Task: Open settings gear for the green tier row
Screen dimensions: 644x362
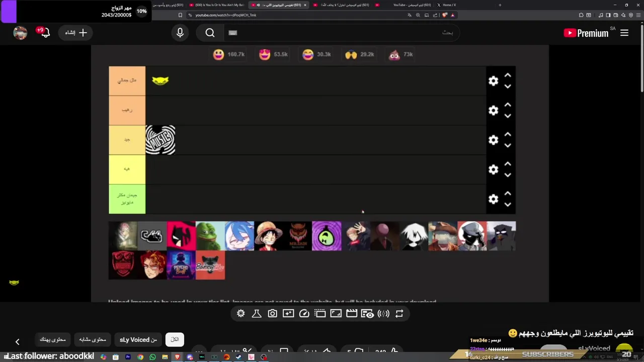Action: [x=493, y=200]
